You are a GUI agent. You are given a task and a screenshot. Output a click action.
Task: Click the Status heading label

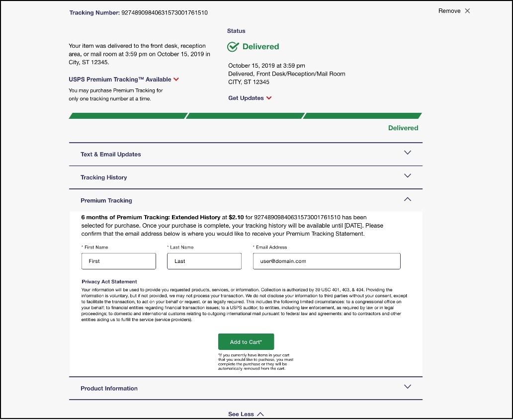236,31
